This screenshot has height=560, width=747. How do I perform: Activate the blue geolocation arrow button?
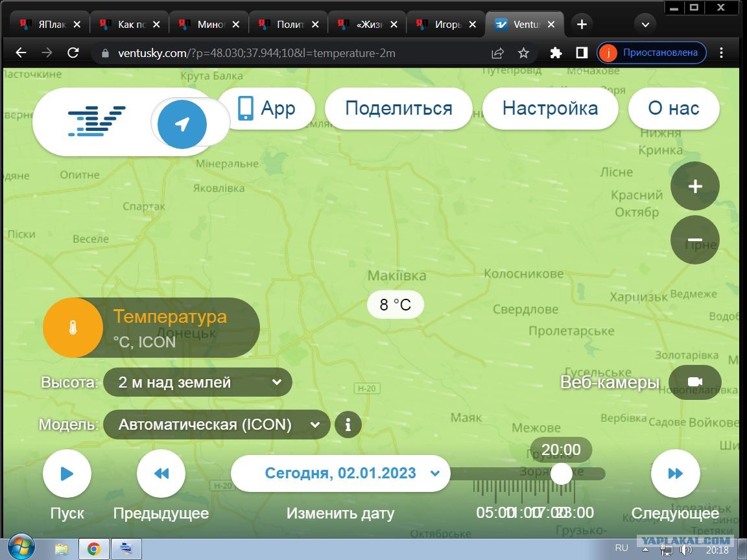pyautogui.click(x=182, y=124)
